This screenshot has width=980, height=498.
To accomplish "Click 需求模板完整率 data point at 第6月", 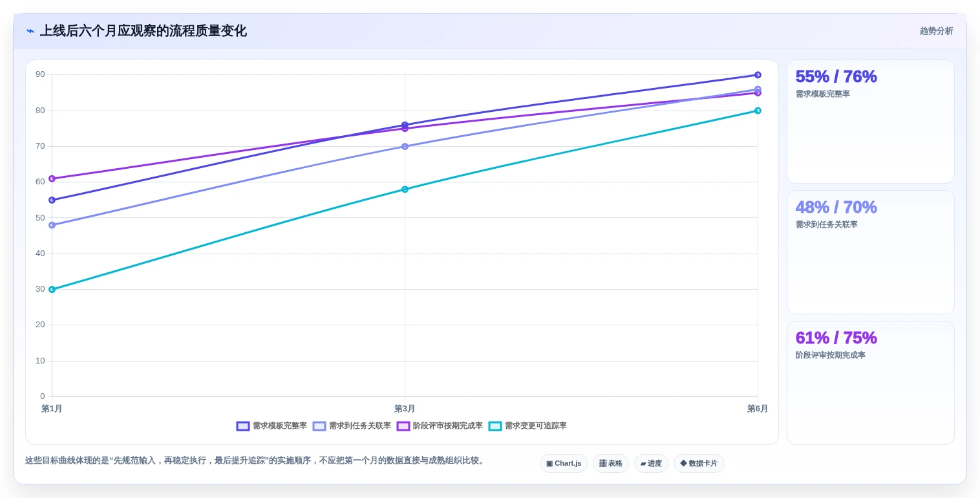I will (x=758, y=75).
